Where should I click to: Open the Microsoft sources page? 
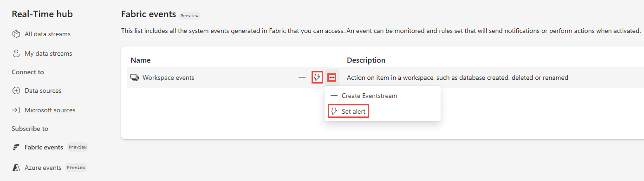[x=50, y=110]
